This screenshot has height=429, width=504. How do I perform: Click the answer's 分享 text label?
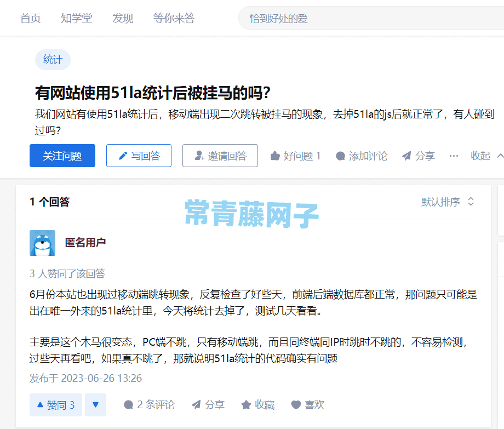pos(215,404)
